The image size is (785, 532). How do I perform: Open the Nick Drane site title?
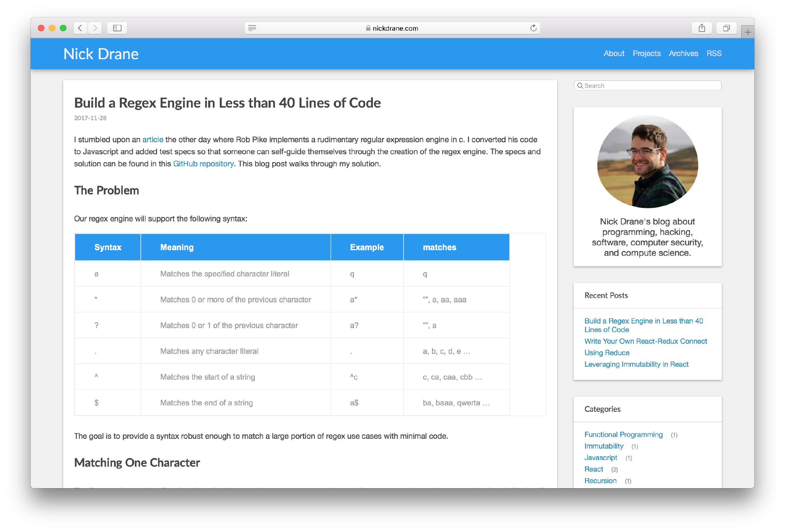(x=101, y=54)
